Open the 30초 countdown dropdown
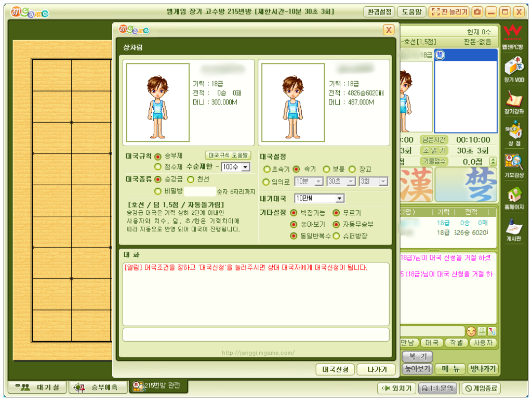The image size is (532, 401). pyautogui.click(x=341, y=182)
